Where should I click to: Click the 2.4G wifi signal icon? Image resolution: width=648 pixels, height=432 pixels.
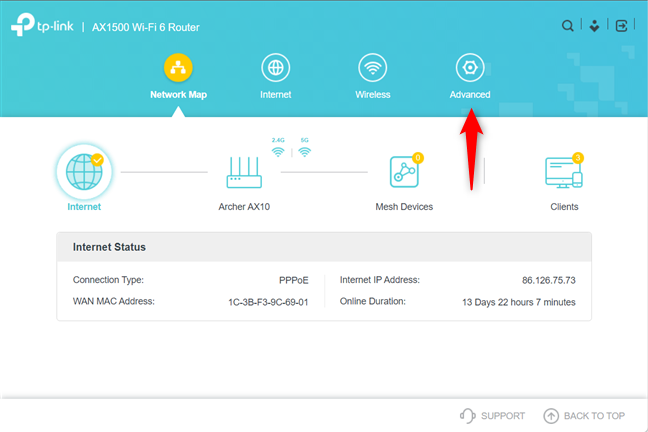[x=278, y=152]
